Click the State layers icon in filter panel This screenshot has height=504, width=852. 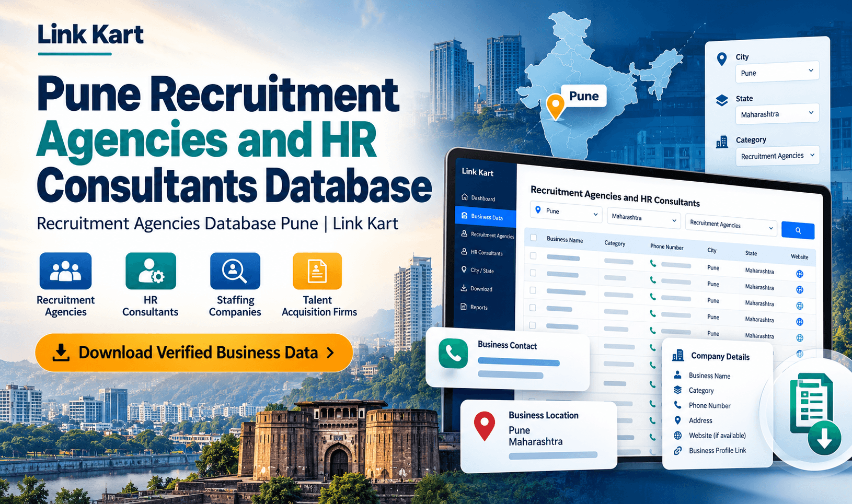click(x=722, y=100)
